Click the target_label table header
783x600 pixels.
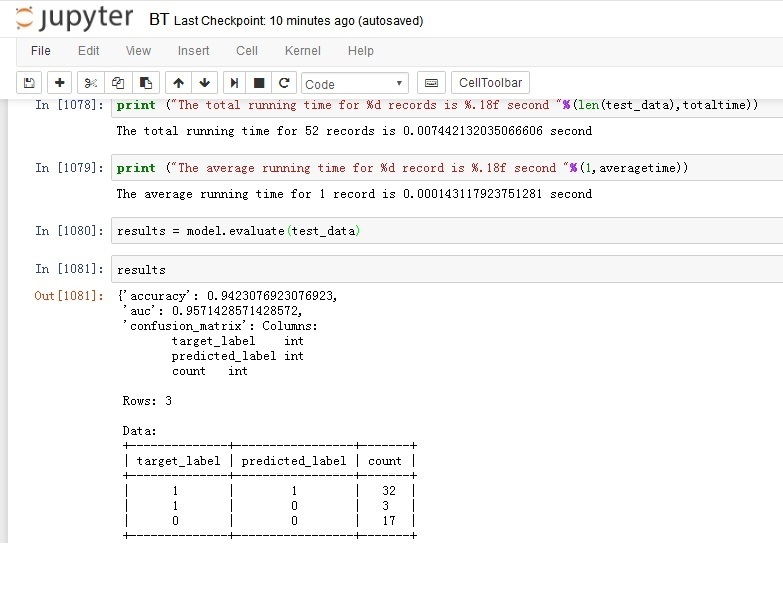(178, 461)
